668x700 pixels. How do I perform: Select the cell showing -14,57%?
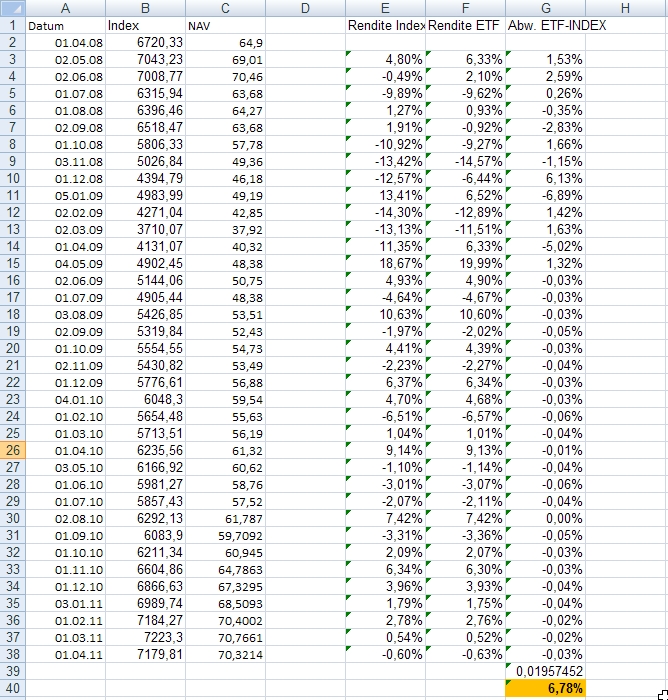465,161
